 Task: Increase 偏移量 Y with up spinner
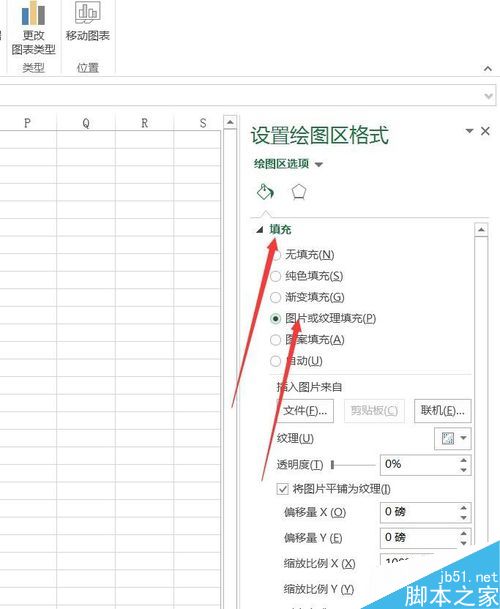point(463,534)
